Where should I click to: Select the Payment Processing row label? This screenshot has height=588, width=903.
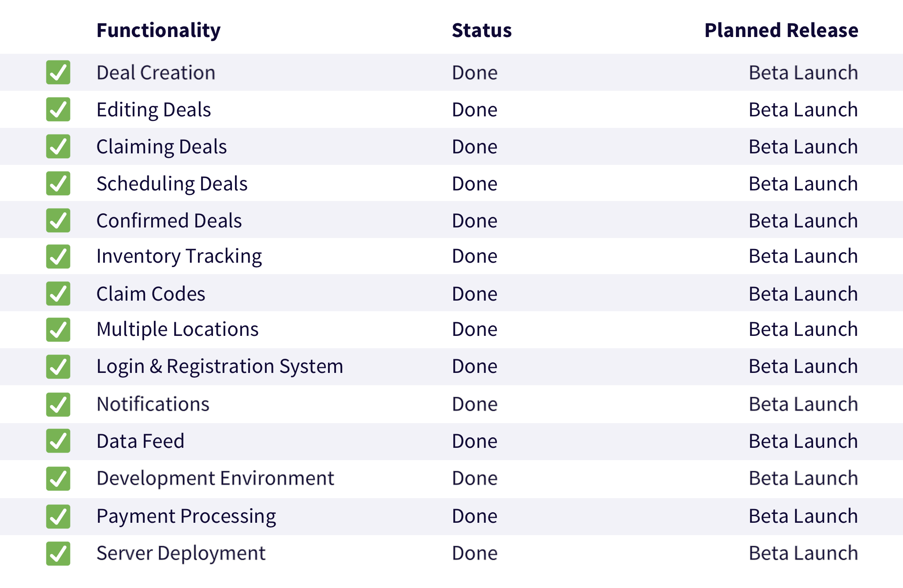pos(186,516)
